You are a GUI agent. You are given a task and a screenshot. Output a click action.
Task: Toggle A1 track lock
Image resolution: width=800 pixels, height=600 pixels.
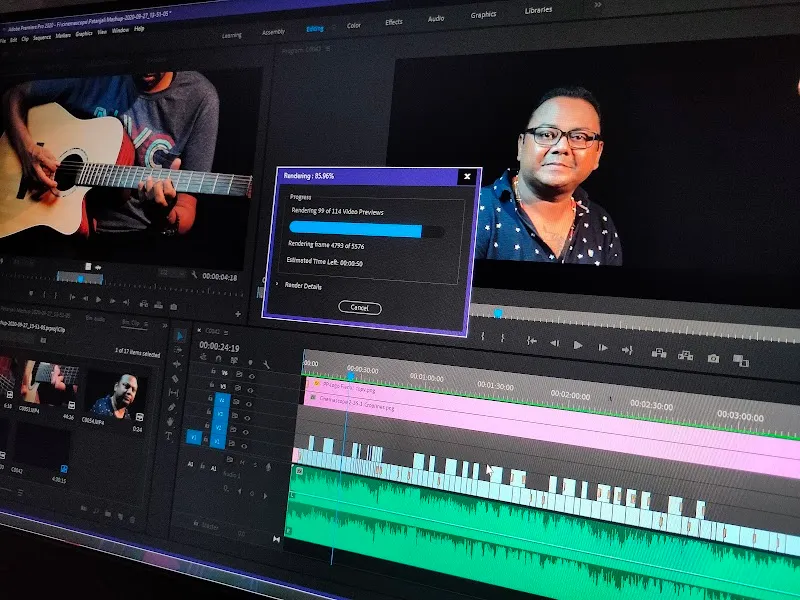click(203, 466)
